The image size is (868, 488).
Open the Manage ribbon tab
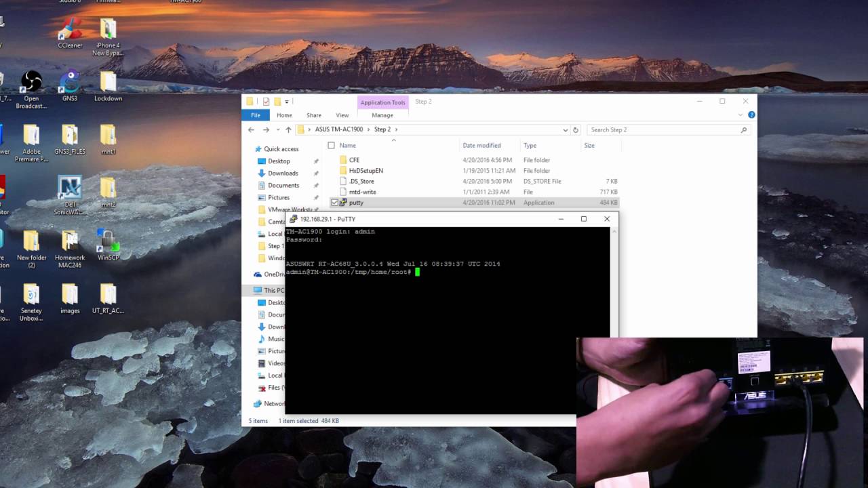coord(382,115)
